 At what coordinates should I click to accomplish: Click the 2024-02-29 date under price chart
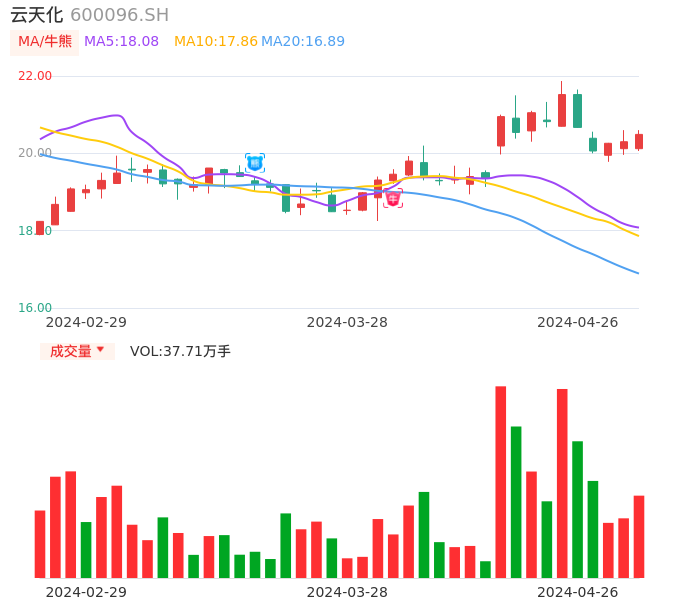tap(86, 322)
